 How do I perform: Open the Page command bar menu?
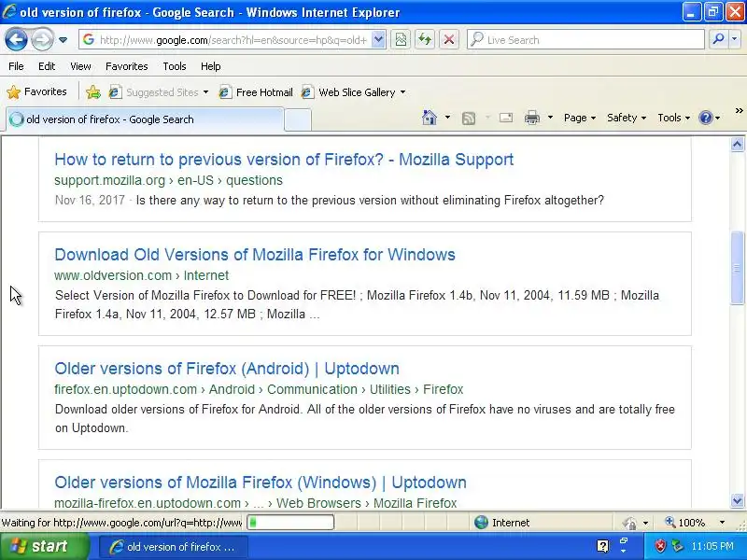pyautogui.click(x=579, y=118)
